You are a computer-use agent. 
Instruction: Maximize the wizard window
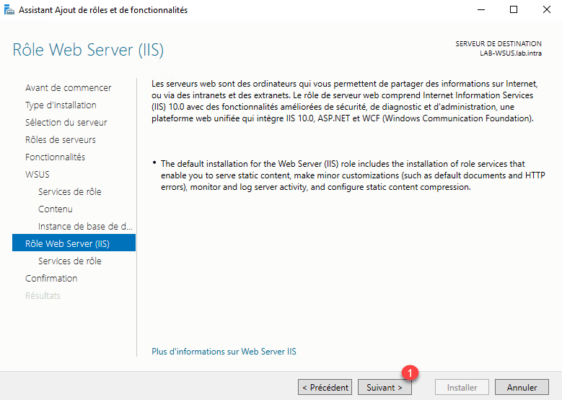514,10
